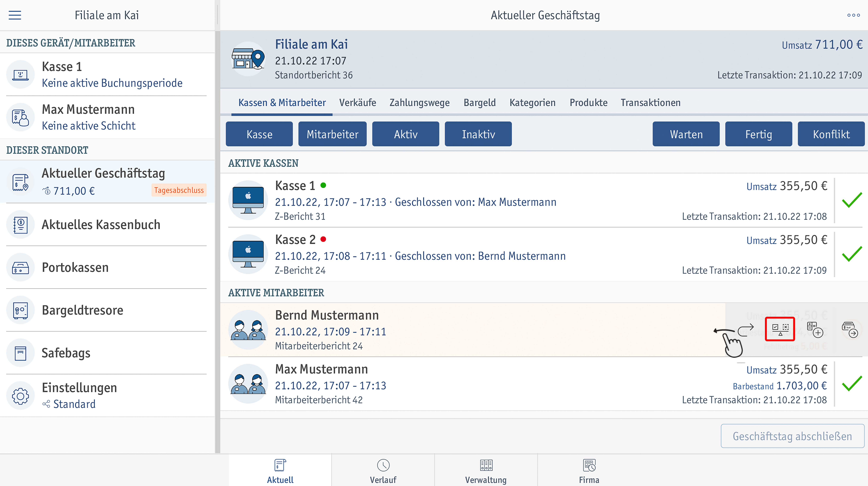Switch to Kassen & Mitarbeiter tab
Image resolution: width=868 pixels, height=486 pixels.
pyautogui.click(x=282, y=103)
